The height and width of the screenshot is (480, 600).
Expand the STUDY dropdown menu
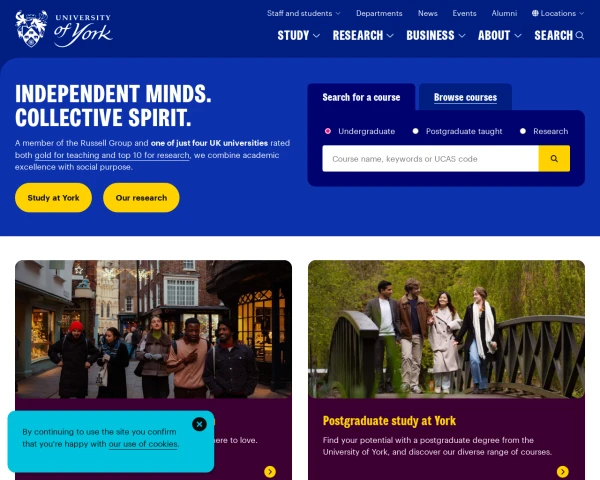tap(298, 36)
